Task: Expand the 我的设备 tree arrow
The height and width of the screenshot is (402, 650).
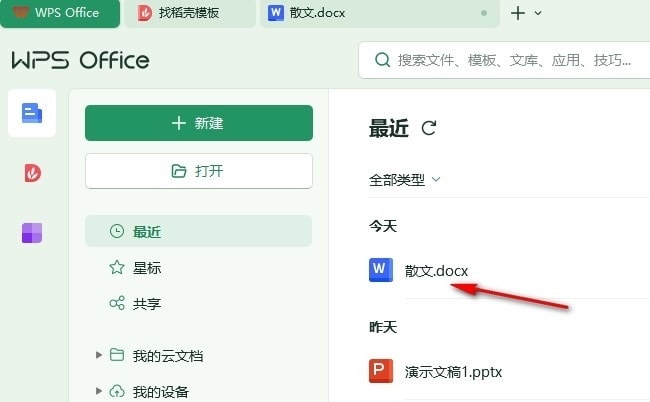Action: 99,391
